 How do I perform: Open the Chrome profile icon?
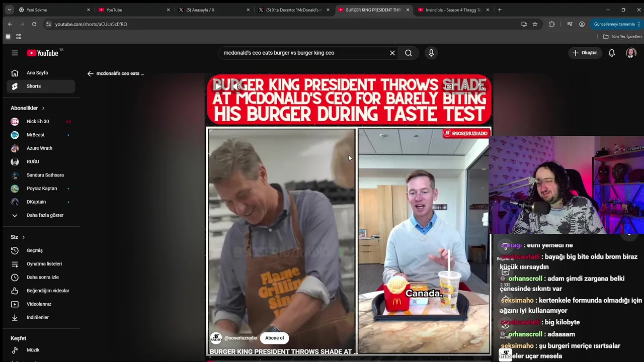pos(582,24)
